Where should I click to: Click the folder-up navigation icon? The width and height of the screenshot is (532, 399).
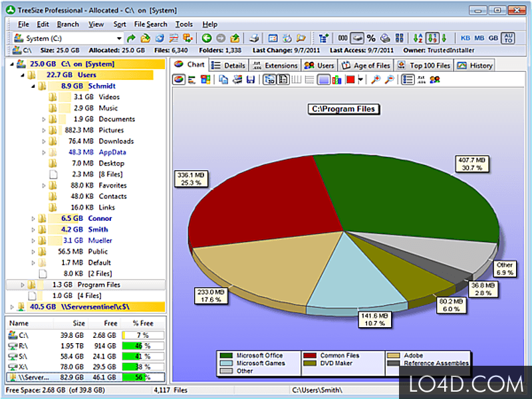click(x=235, y=39)
